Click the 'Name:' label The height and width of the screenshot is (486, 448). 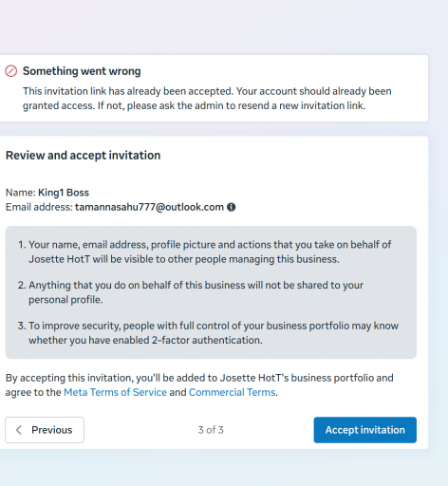[x=21, y=193]
